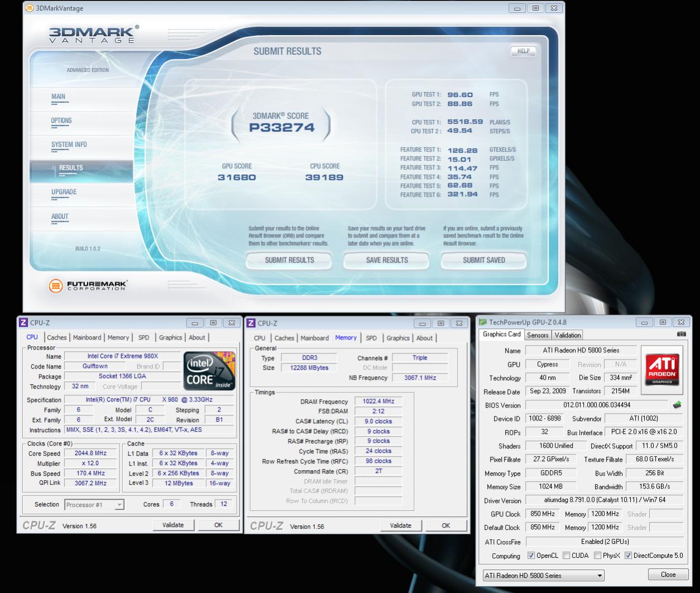Click the Intel Core i7 logo in CPU-Z
The image size is (700, 593).
[x=210, y=370]
